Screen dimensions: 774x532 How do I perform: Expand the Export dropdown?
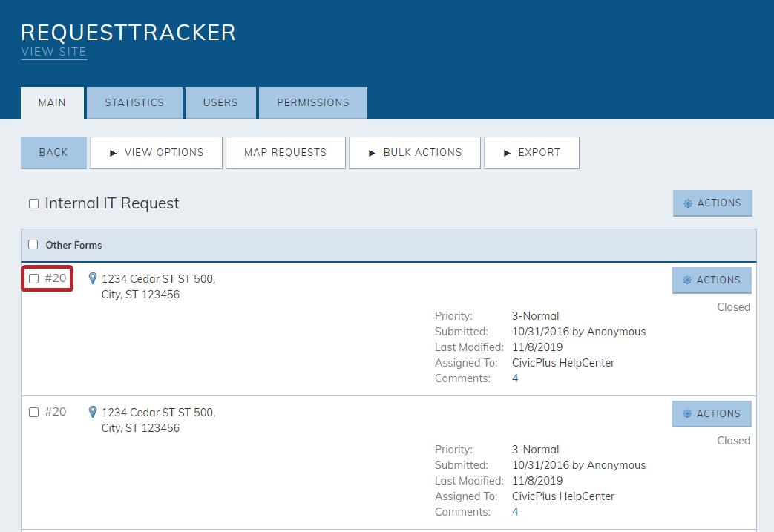coord(531,153)
